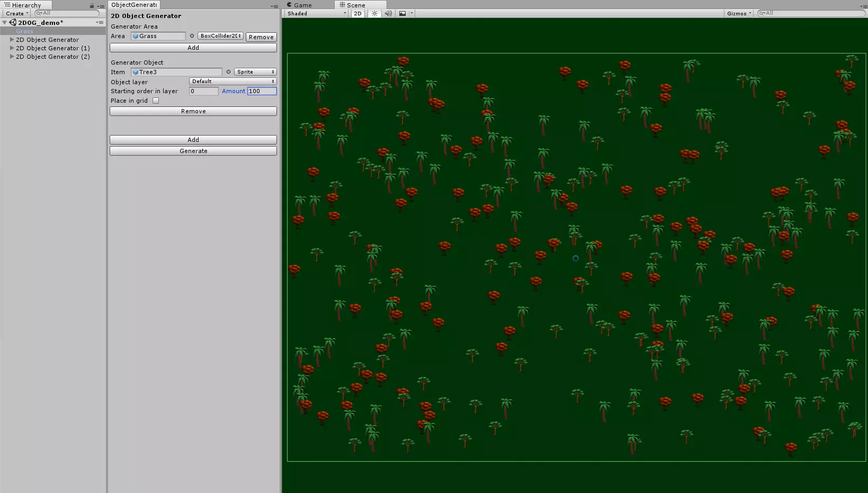
Task: Switch to the Game tab
Action: (x=299, y=5)
